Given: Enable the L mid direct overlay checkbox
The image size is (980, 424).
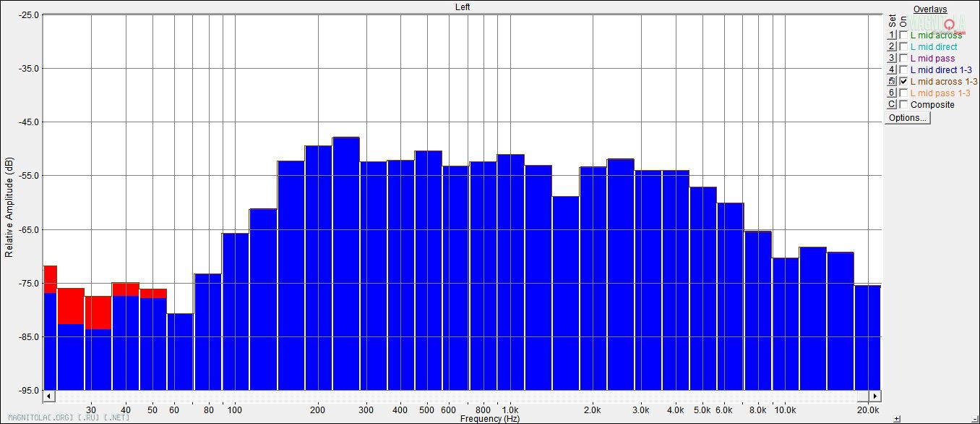Looking at the screenshot, I should pyautogui.click(x=903, y=47).
